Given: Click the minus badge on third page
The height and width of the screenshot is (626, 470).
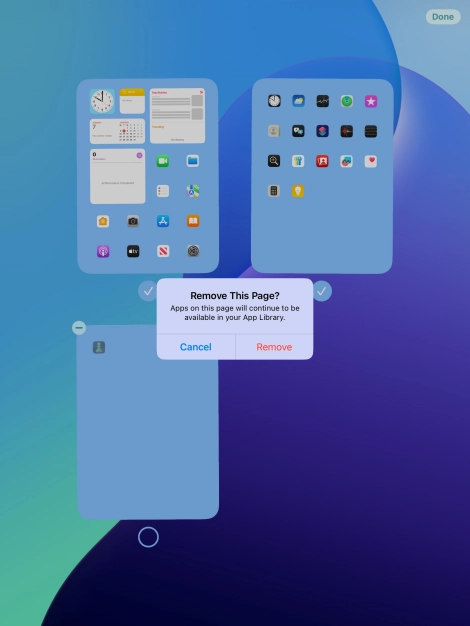Looking at the screenshot, I should tap(79, 328).
